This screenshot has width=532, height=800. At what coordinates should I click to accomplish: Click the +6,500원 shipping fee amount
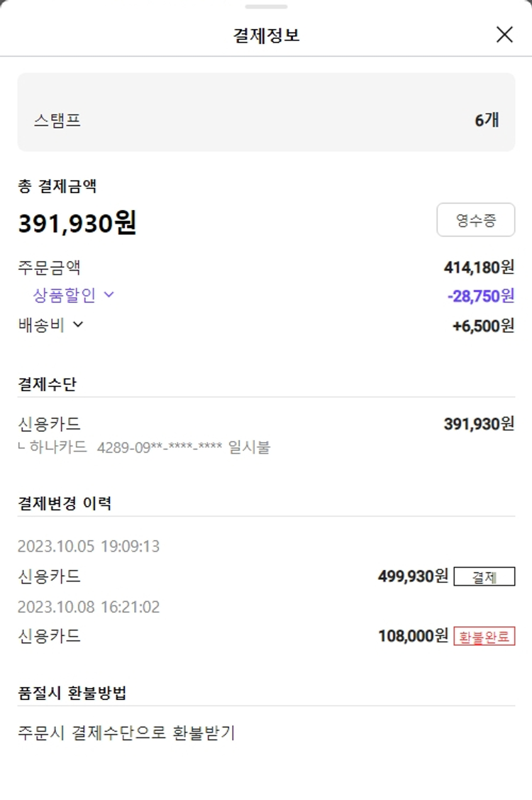click(483, 325)
